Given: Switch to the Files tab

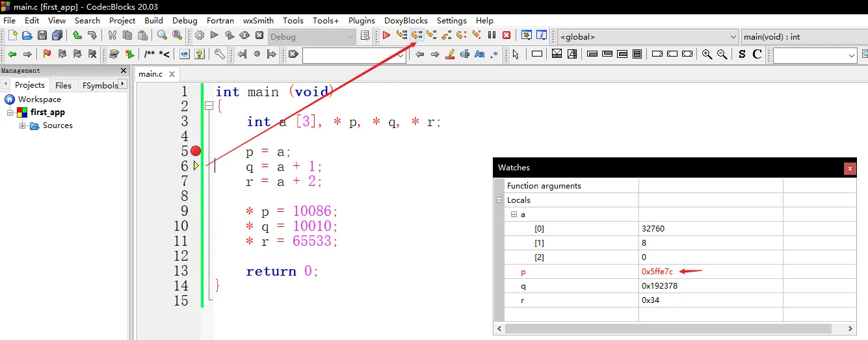Looking at the screenshot, I should 63,85.
